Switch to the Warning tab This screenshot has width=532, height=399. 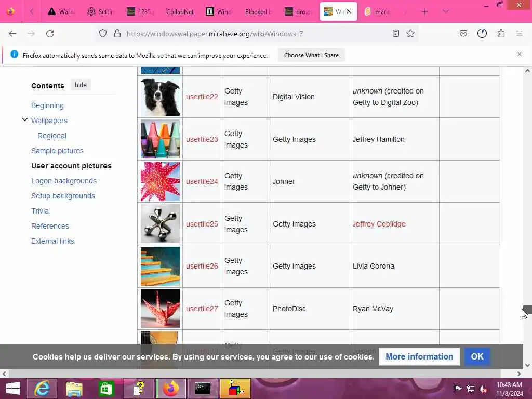pos(61,12)
